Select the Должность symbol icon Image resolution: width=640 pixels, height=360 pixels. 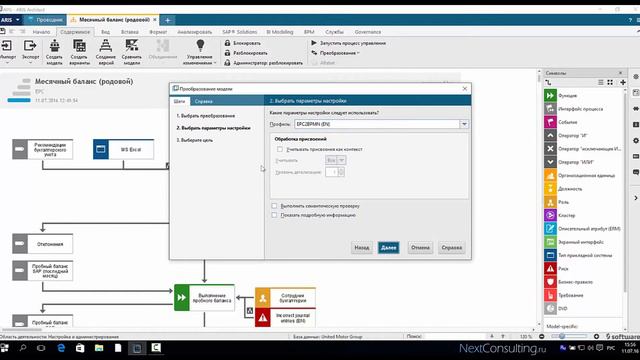(550, 189)
